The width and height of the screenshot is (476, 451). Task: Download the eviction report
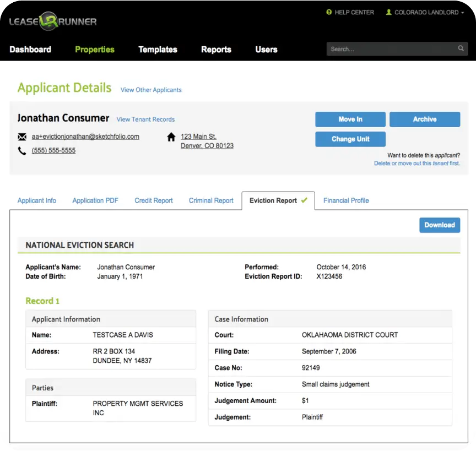(439, 225)
